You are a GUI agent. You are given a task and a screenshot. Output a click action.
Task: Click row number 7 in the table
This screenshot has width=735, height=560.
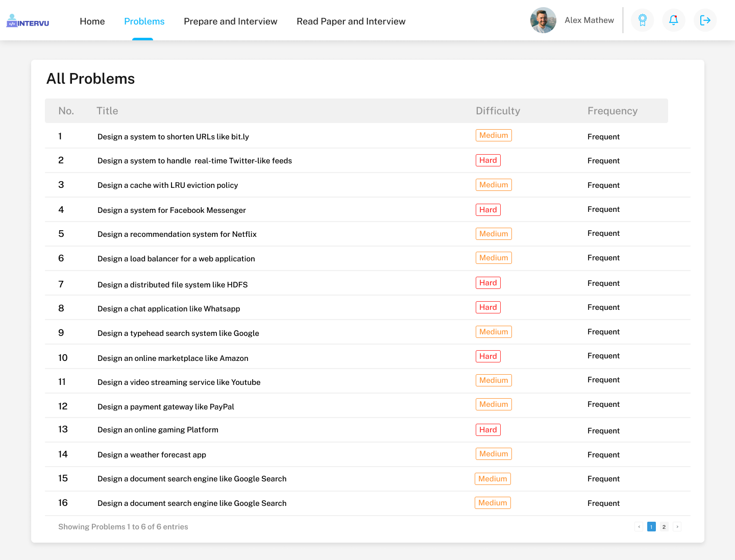point(61,284)
